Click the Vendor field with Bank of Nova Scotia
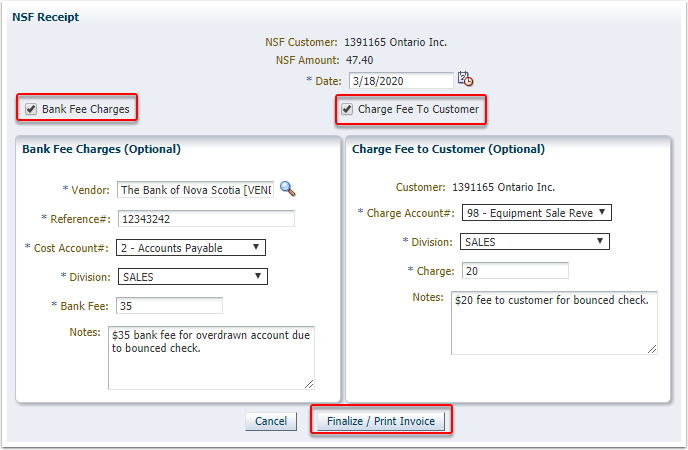 pyautogui.click(x=195, y=190)
